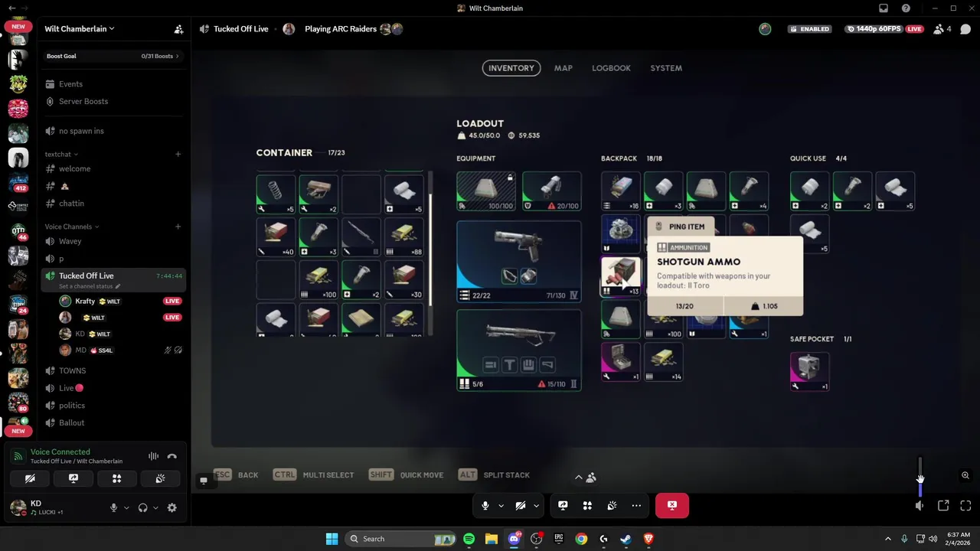Screen dimensions: 980x551
Task: Open Activities icon in bottom call controls
Action: pos(587,506)
